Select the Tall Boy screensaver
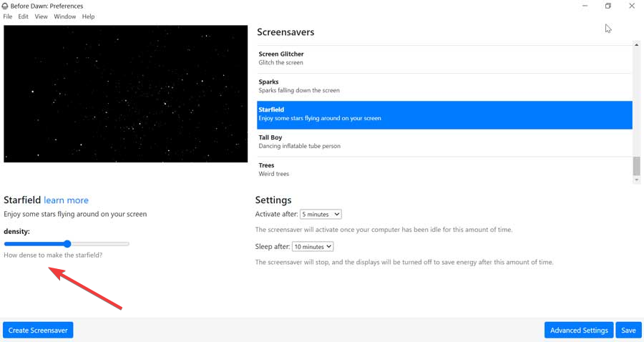 click(444, 142)
